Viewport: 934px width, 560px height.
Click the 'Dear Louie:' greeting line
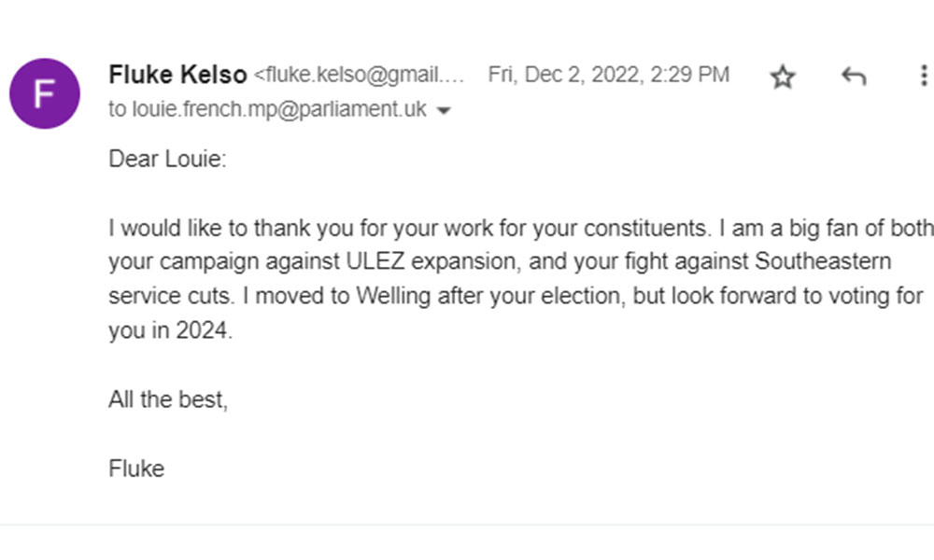coord(168,159)
